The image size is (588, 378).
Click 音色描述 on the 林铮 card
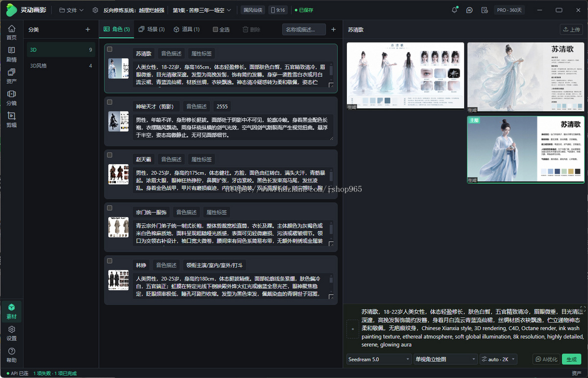166,265
